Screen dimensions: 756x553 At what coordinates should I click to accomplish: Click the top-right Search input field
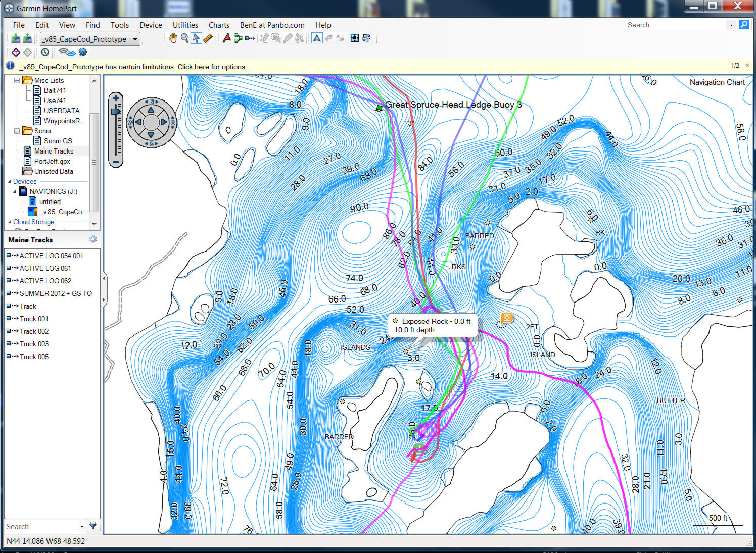pos(676,25)
